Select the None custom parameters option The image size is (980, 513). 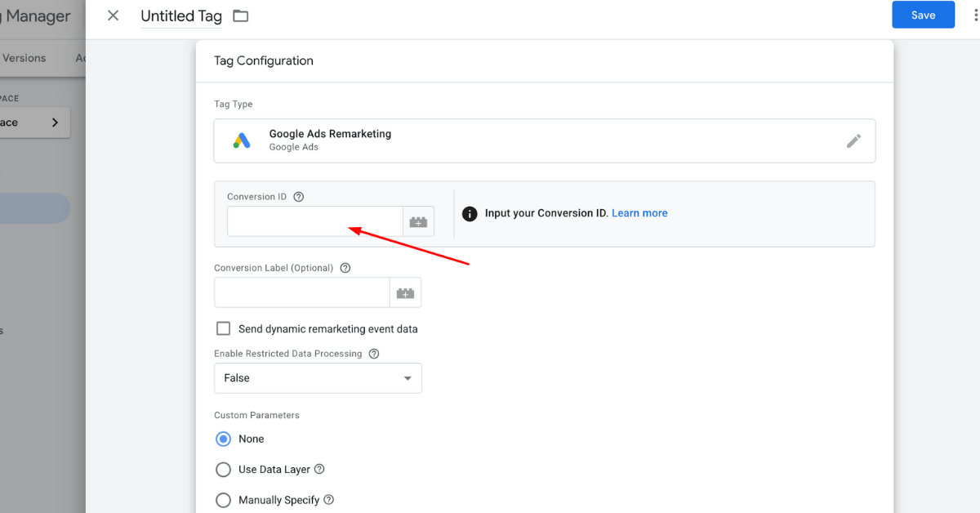pyautogui.click(x=223, y=439)
